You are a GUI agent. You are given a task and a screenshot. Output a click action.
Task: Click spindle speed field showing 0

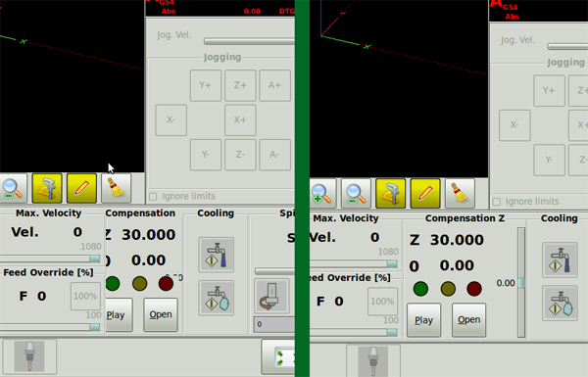click(x=274, y=324)
